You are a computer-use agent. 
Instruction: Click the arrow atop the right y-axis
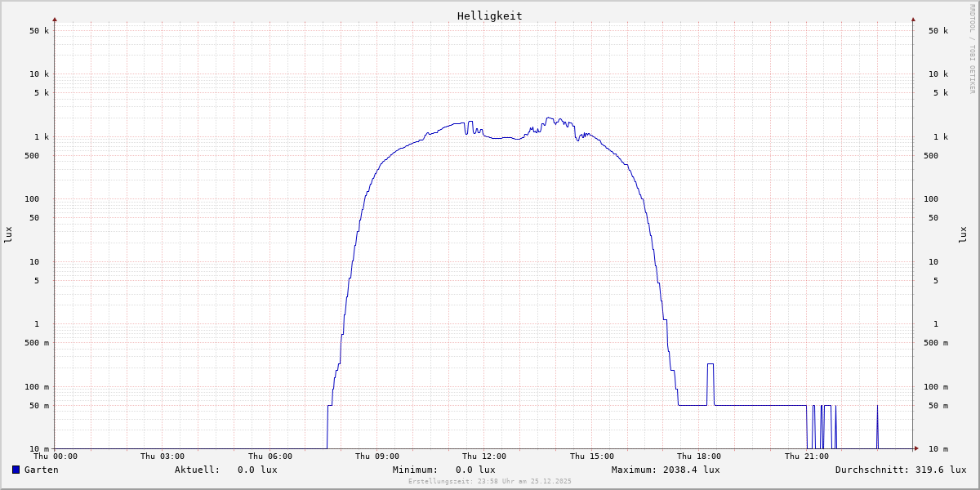913,19
